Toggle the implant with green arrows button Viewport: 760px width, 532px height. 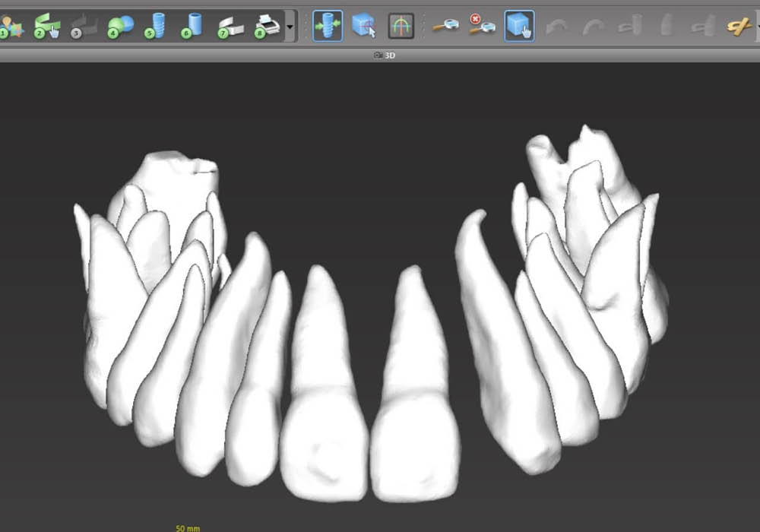point(328,26)
